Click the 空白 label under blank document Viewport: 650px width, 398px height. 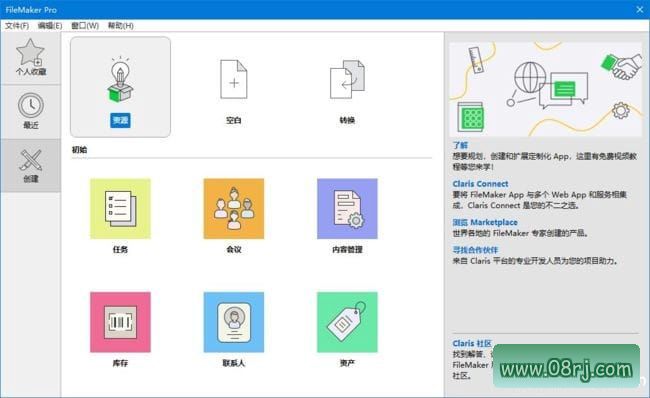pyautogui.click(x=234, y=120)
